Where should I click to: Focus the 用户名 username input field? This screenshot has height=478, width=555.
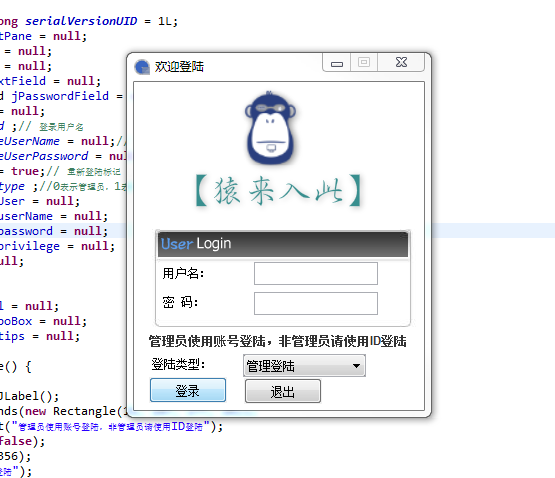tap(316, 273)
